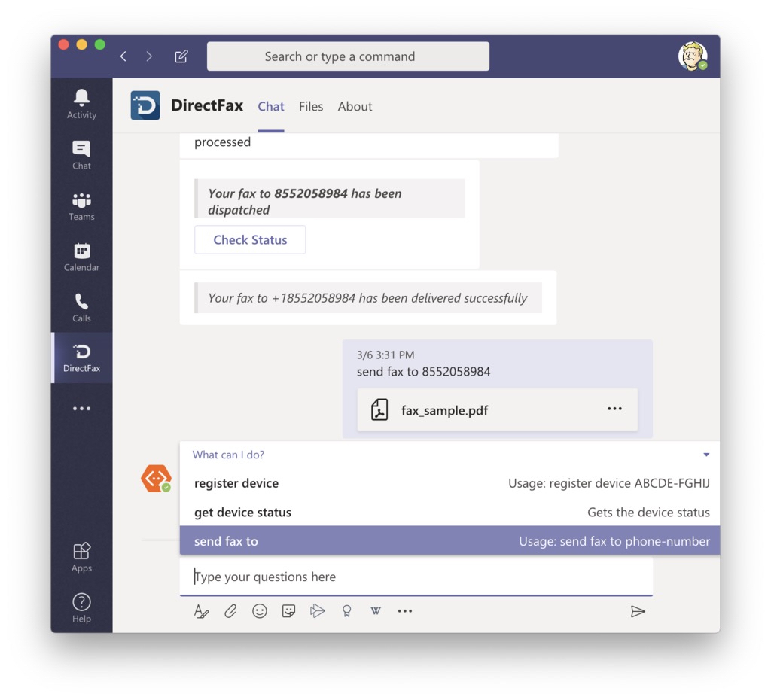Attach a file with paperclip icon

(x=230, y=611)
